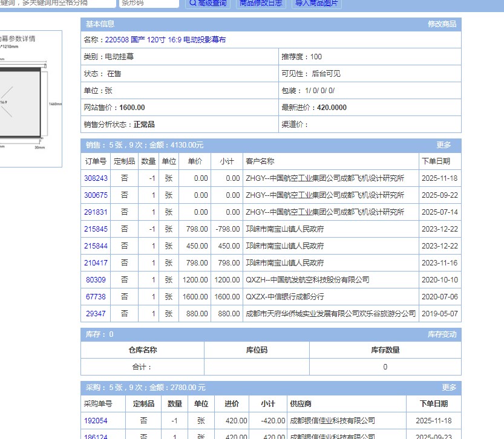This screenshot has width=504, height=439.
Task: Click 更多 in the 销售 section header
Action: (x=443, y=145)
